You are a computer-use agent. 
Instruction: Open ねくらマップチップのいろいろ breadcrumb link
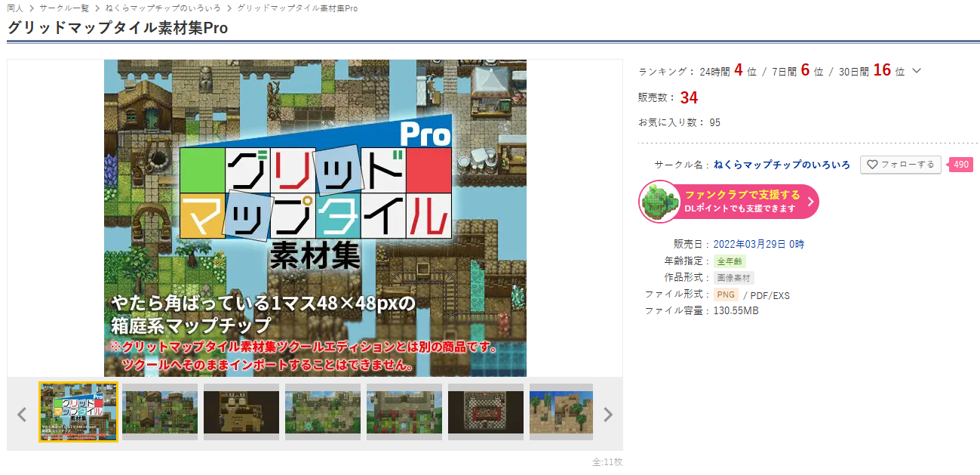163,8
